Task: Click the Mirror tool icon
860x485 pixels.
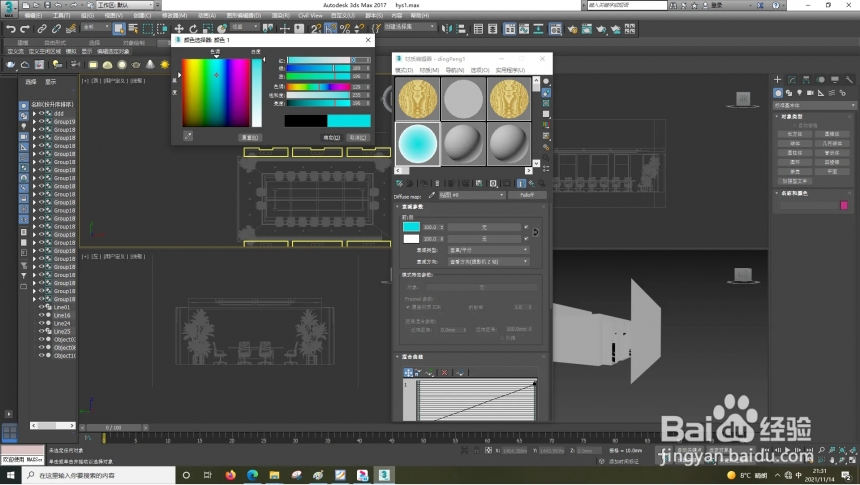Action: coord(446,29)
